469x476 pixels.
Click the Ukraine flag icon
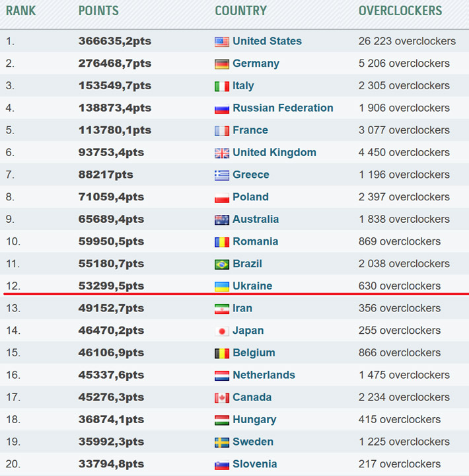tap(222, 286)
